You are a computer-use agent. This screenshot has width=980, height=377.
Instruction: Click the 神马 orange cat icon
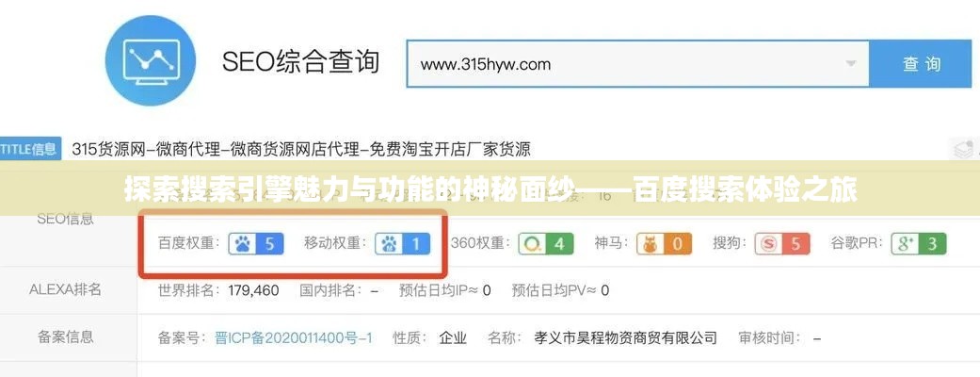(x=651, y=243)
